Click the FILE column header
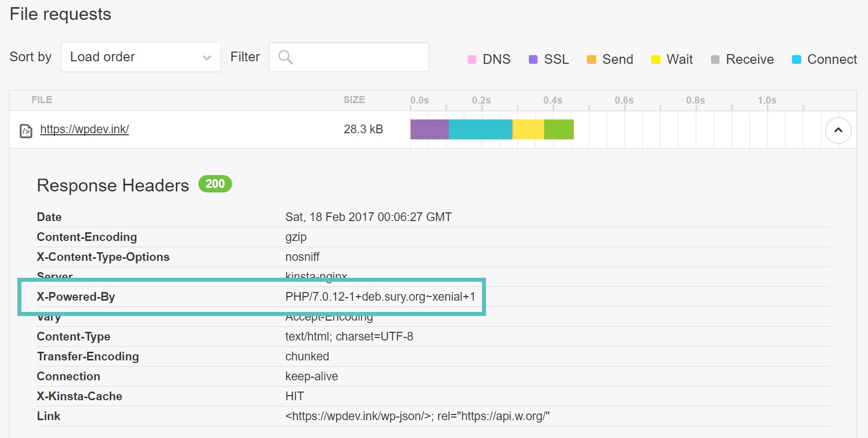The image size is (868, 438). 42,100
